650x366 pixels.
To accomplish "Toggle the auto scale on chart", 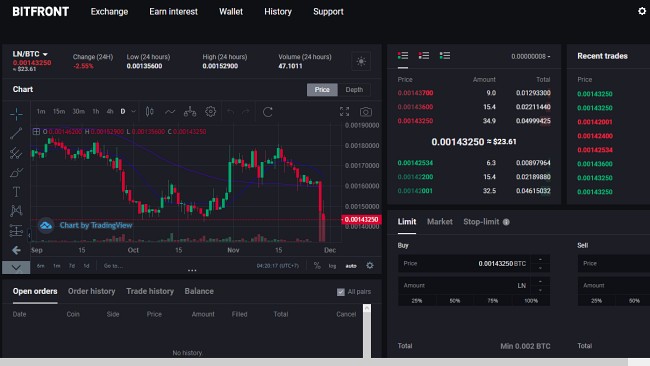I will click(x=351, y=266).
